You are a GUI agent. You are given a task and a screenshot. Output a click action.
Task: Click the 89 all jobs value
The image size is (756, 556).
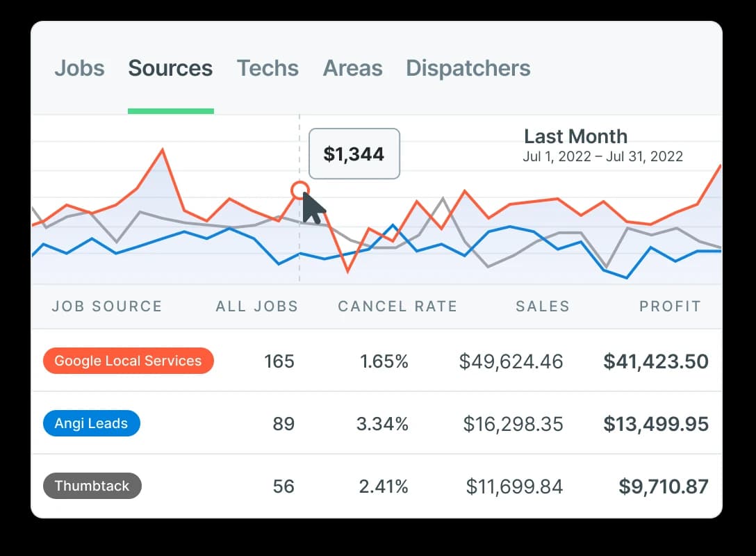point(283,424)
